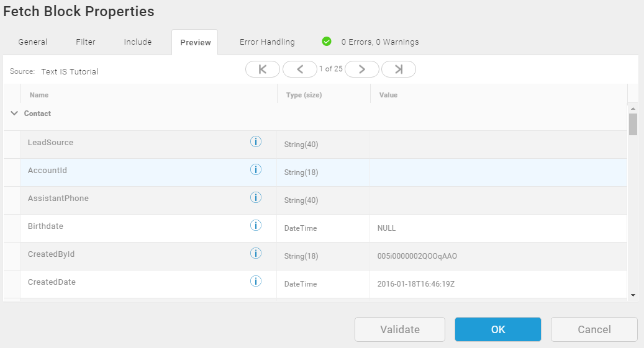Click String(18) type of AccountId
This screenshot has width=644, height=348.
tap(301, 172)
